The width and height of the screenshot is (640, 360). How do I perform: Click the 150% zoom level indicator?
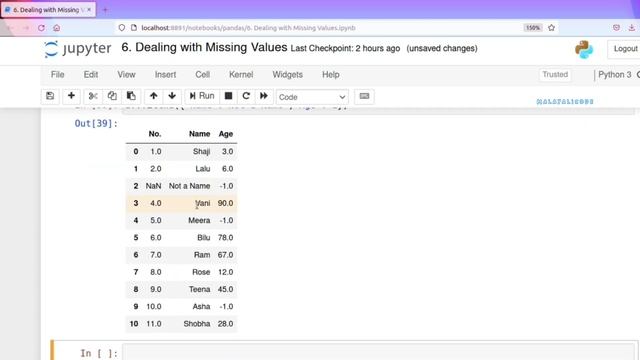[x=533, y=28]
